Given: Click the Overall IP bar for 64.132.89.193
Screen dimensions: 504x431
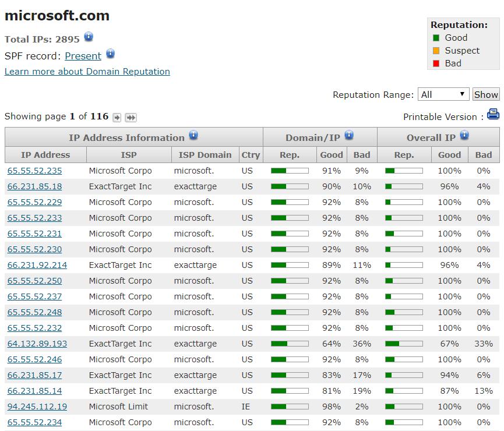Looking at the screenshot, I should click(x=404, y=344).
